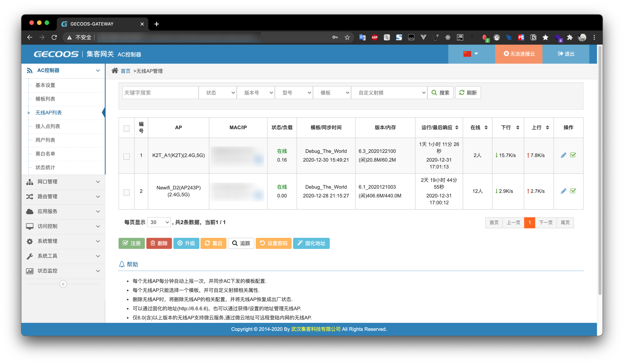The width and height of the screenshot is (624, 364).
Task: Check the row 2 Newifi_D2 checkbox
Action: pyautogui.click(x=127, y=192)
